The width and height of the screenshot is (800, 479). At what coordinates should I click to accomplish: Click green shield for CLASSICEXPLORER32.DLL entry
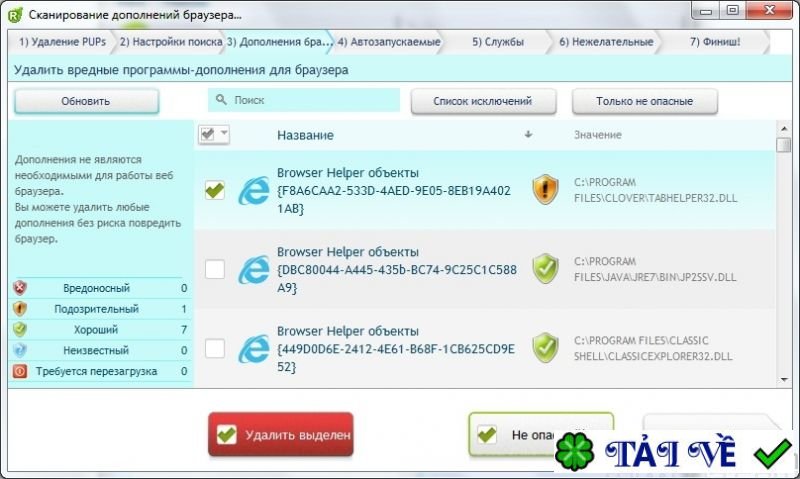[545, 347]
